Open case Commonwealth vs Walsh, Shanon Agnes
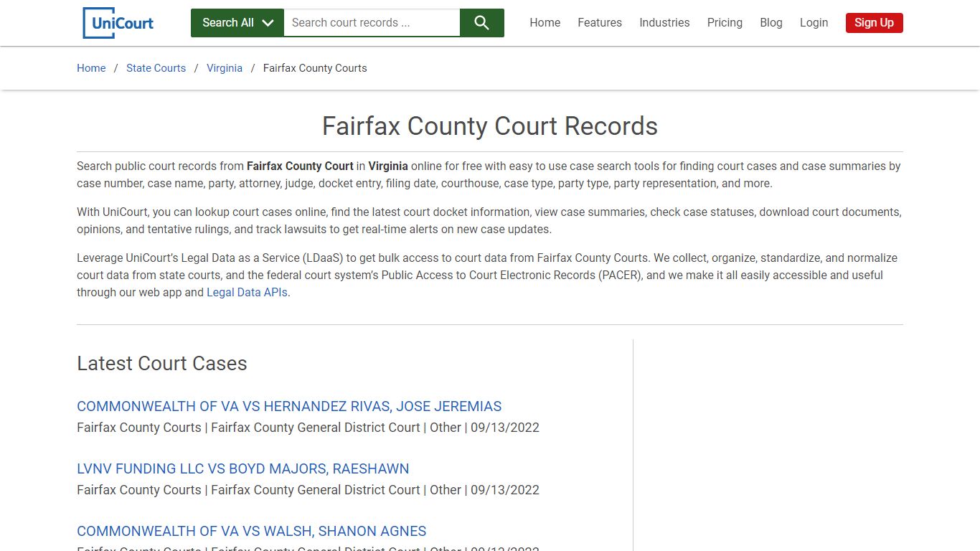This screenshot has height=551, width=980. tap(251, 531)
